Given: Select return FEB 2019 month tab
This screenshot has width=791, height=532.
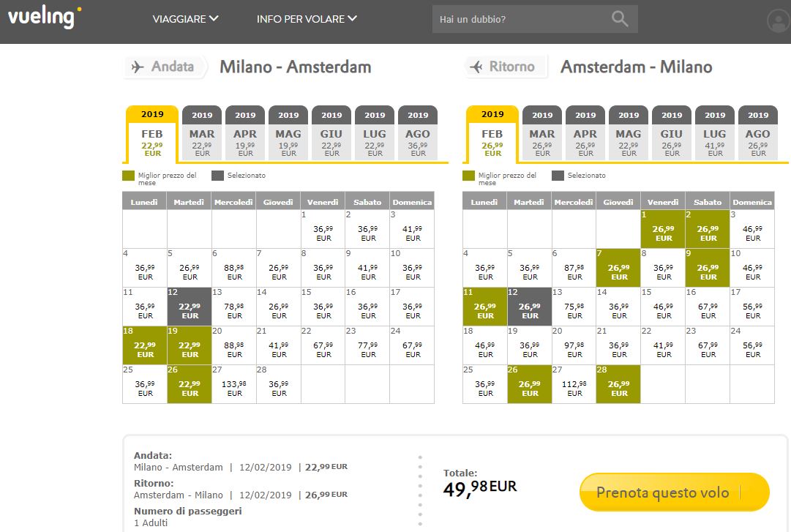Looking at the screenshot, I should pos(492,134).
